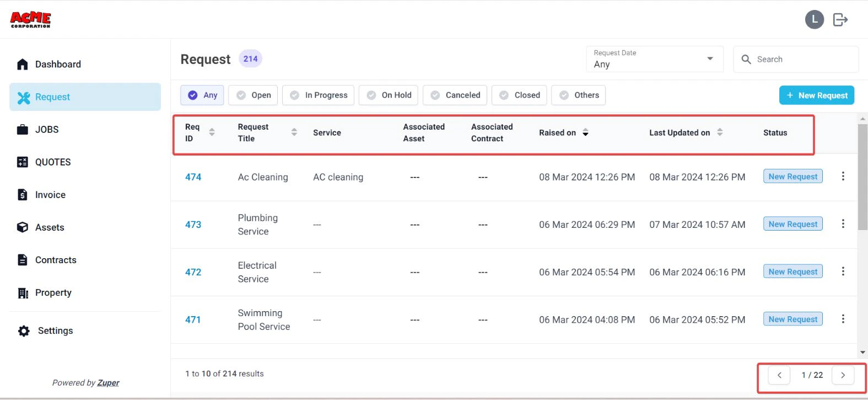Click the Assets cube icon
The image size is (868, 400).
tap(23, 227)
